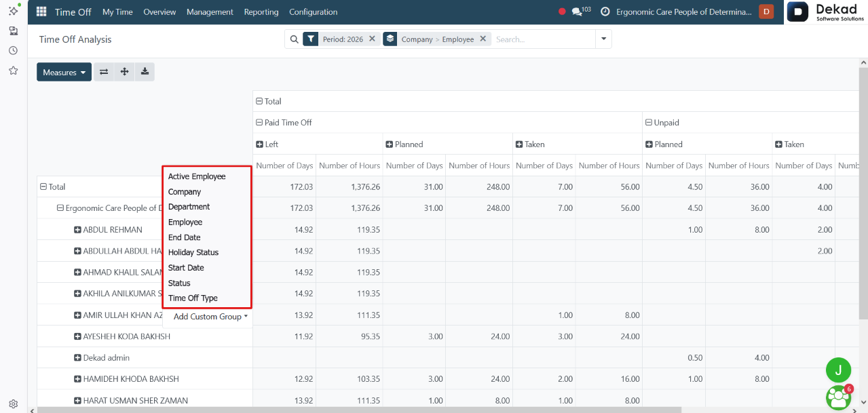Click the Time Off app title
This screenshot has width=868, height=413.
coord(73,12)
